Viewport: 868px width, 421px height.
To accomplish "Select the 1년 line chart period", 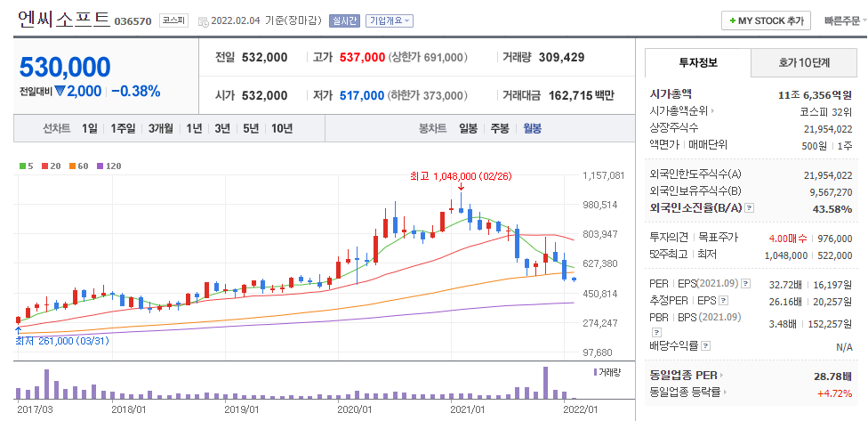I will pyautogui.click(x=194, y=128).
